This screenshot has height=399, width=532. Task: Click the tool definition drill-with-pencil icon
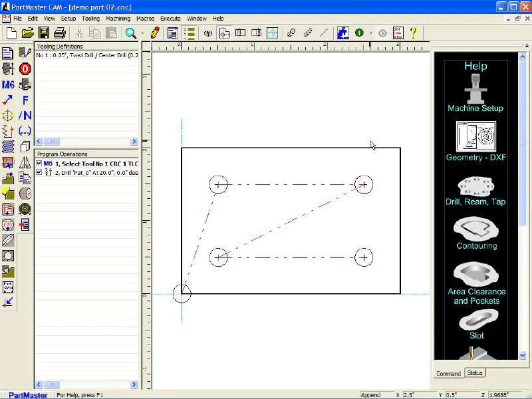click(x=25, y=53)
